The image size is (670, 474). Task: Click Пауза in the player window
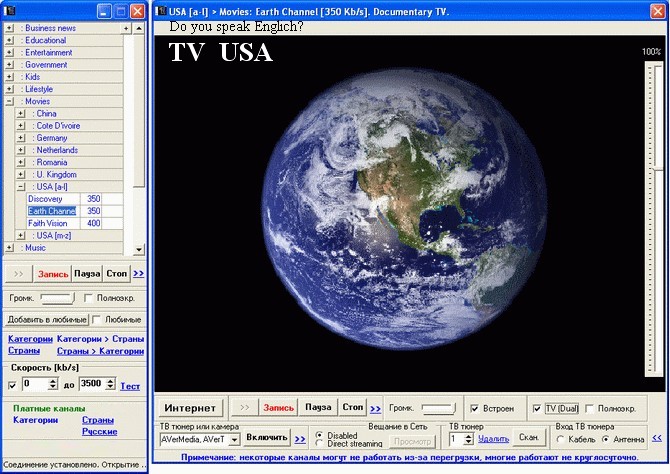[x=318, y=407]
